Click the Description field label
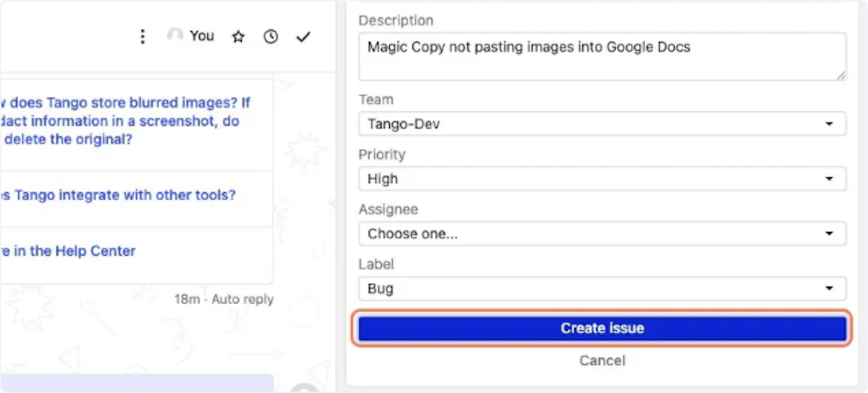Image resolution: width=868 pixels, height=393 pixels. pos(396,21)
